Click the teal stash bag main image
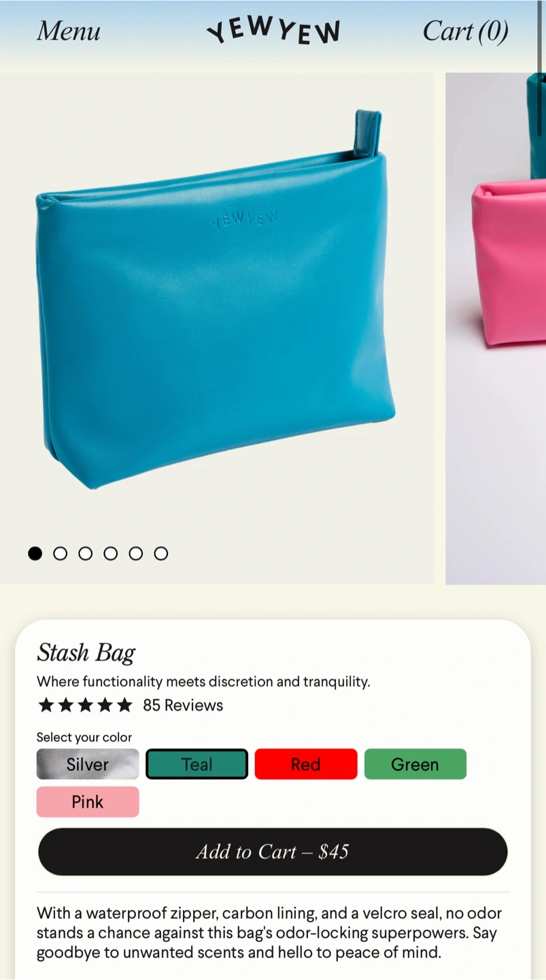546x980 pixels. tap(216, 328)
